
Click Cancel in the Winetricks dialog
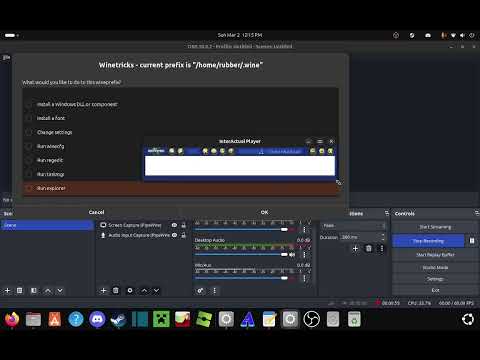pyautogui.click(x=96, y=212)
